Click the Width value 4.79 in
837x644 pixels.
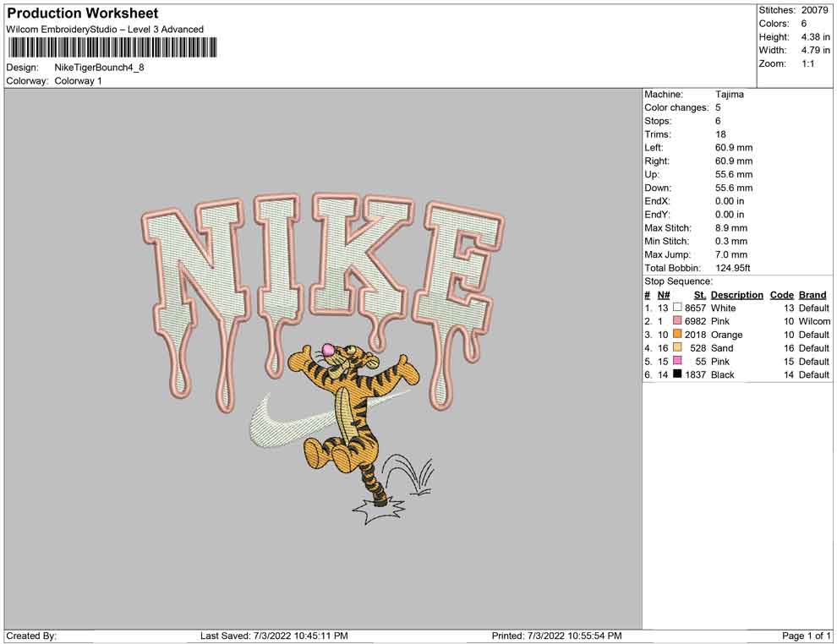[x=815, y=50]
